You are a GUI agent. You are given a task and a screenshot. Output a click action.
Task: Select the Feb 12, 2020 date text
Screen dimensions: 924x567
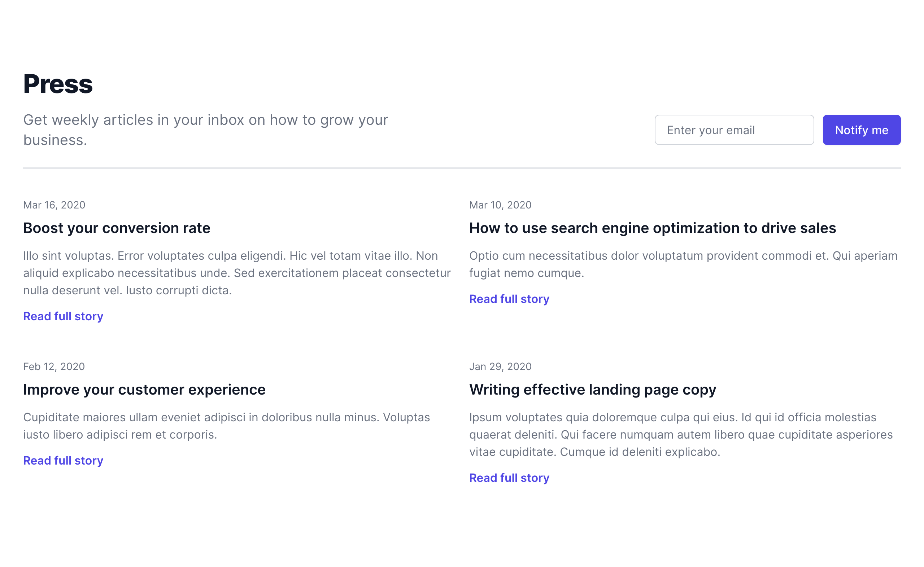pos(54,366)
